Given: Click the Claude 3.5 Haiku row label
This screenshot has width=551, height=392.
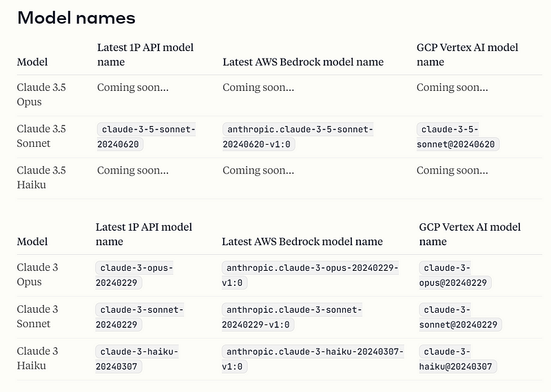Looking at the screenshot, I should [x=41, y=177].
